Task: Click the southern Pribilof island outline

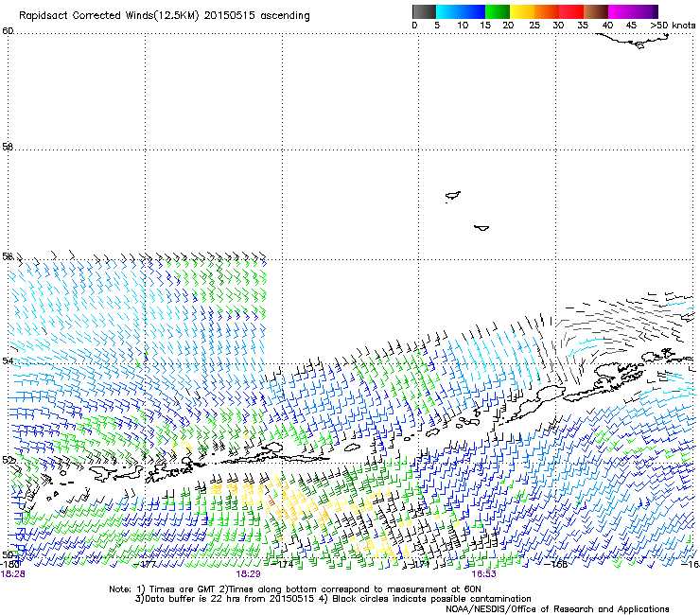Action: (x=481, y=228)
